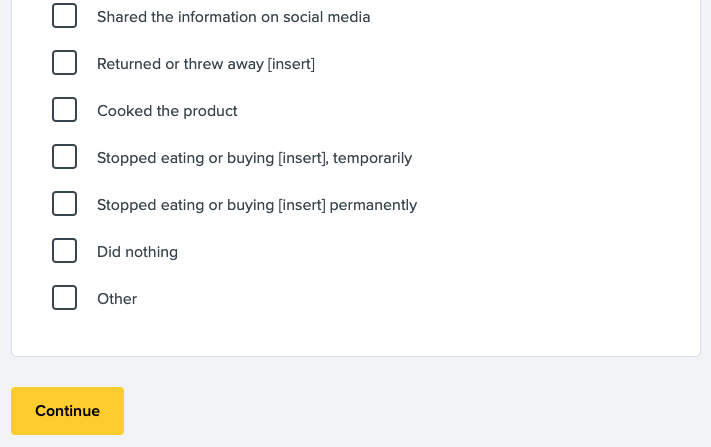The height and width of the screenshot is (447, 711).
Task: Click the 'Cooked the product' label text
Action: pos(167,111)
